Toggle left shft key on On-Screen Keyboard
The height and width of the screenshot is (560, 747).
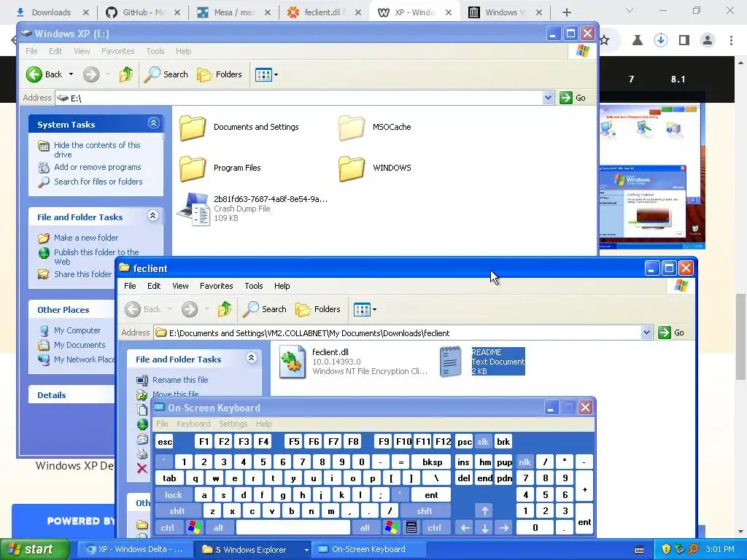[177, 511]
